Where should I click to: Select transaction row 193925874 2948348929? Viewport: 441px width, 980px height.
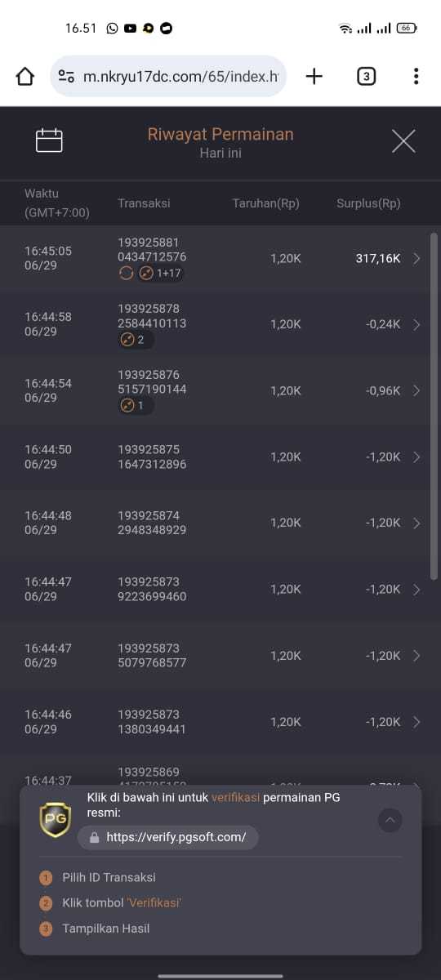(220, 523)
